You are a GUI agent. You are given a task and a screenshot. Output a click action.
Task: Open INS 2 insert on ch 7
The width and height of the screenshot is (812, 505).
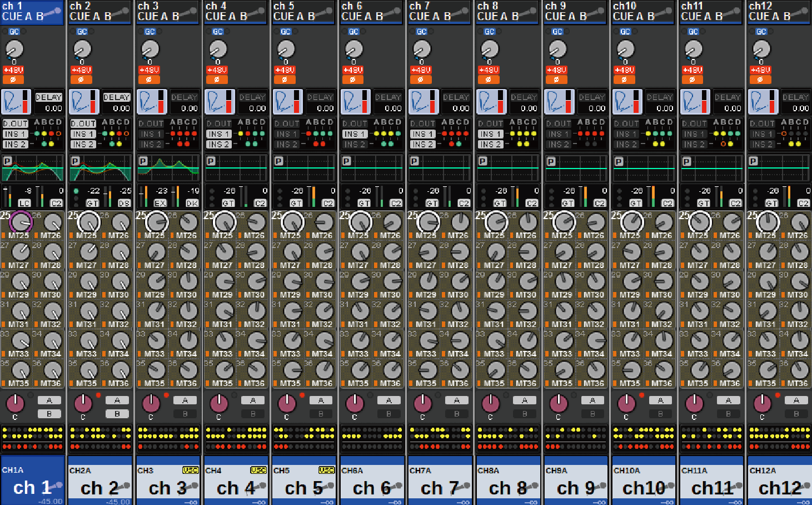[x=422, y=144]
